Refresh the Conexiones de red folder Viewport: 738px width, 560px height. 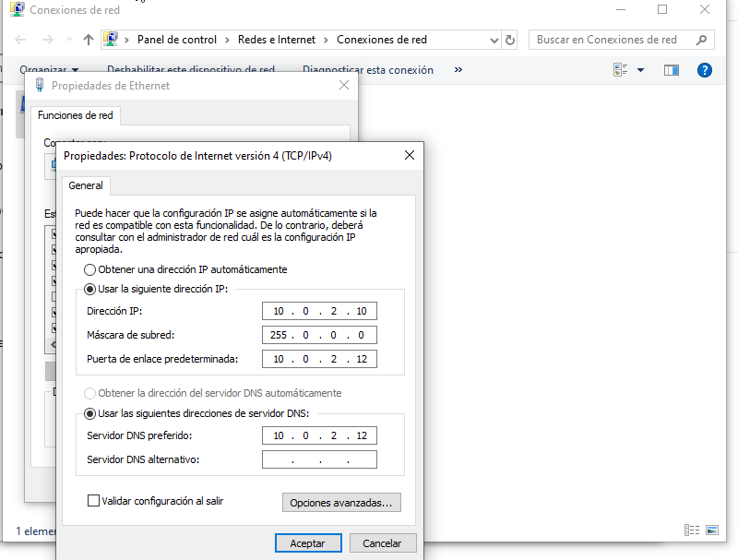[x=510, y=40]
